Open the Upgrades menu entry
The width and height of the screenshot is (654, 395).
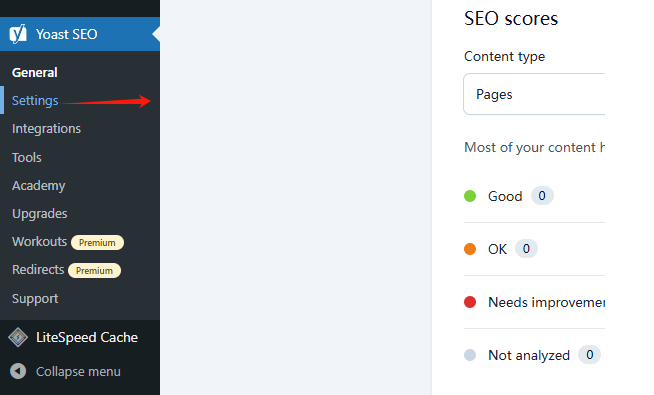40,214
